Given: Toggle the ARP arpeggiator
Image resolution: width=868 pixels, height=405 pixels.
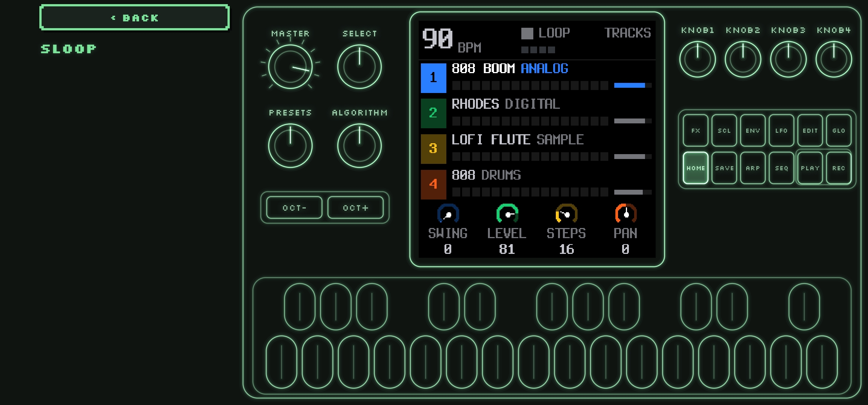Looking at the screenshot, I should point(753,168).
